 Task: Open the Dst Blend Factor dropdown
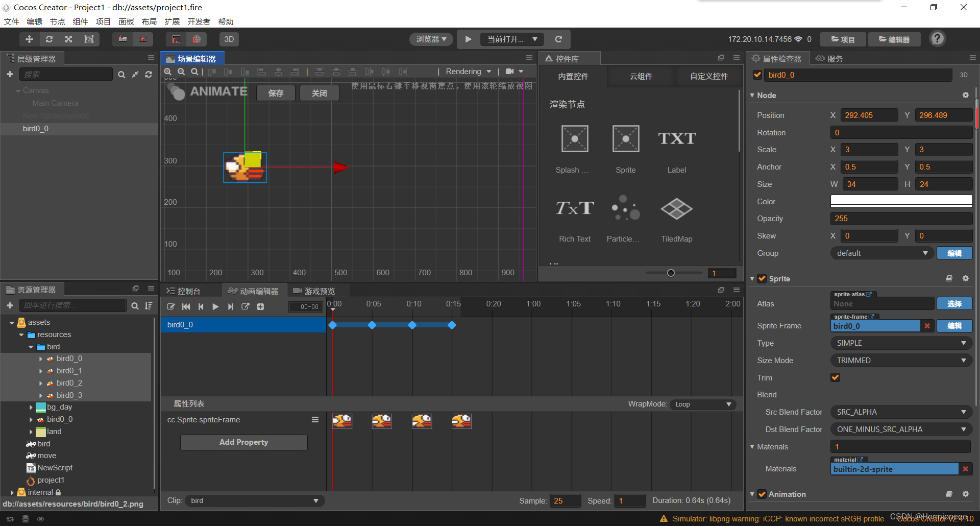click(901, 429)
